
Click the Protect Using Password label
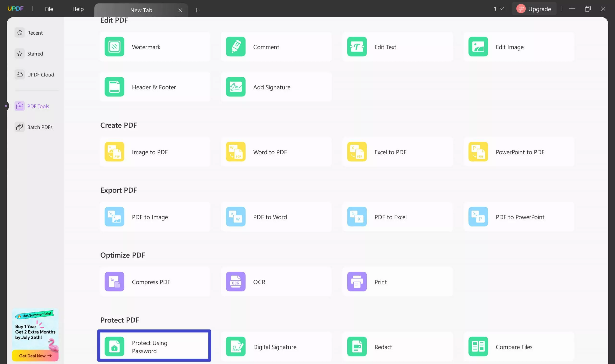point(150,347)
